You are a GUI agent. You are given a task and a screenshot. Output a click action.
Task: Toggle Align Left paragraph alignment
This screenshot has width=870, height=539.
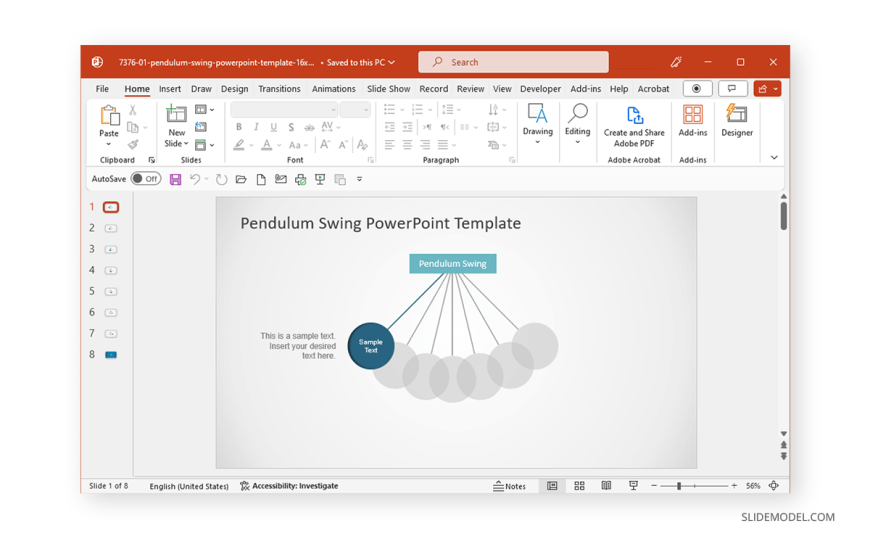coord(390,145)
